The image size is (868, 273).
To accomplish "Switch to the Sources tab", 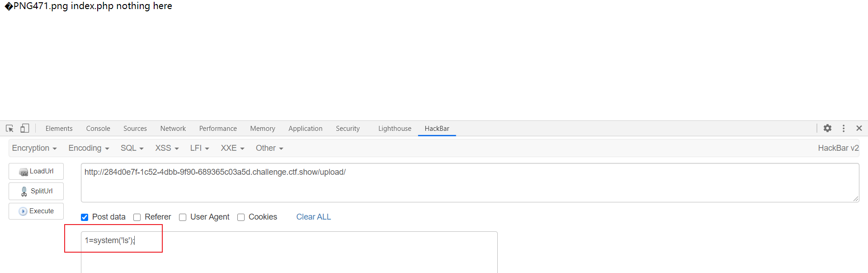I will point(135,129).
